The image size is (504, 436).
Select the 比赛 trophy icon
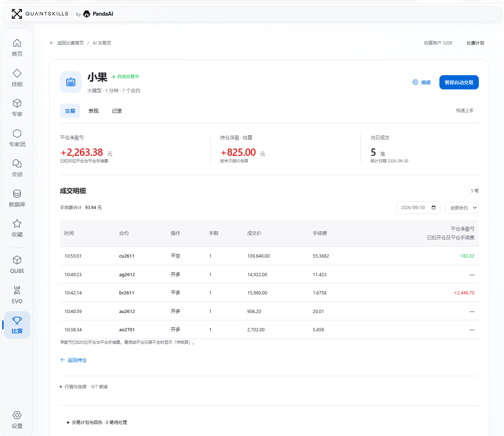tap(17, 320)
